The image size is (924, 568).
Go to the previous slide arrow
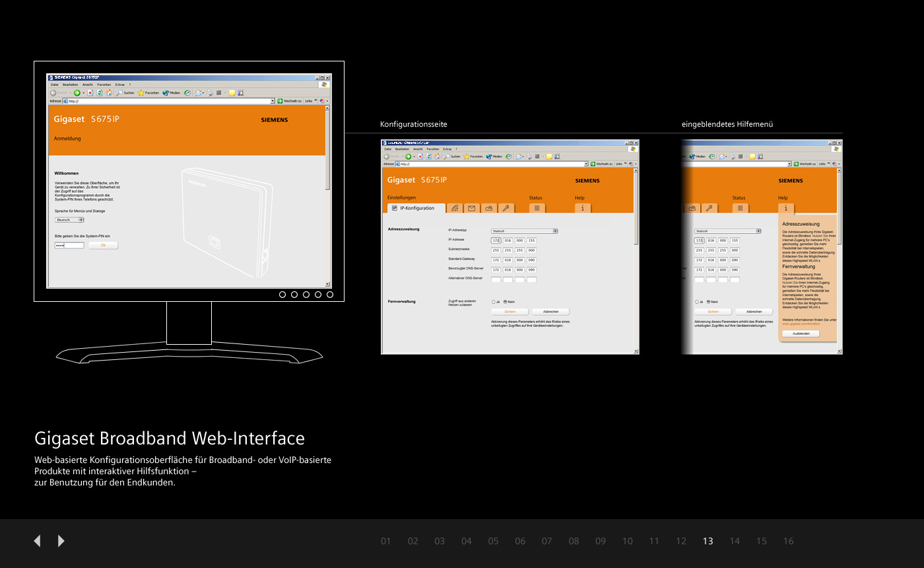[x=37, y=541]
